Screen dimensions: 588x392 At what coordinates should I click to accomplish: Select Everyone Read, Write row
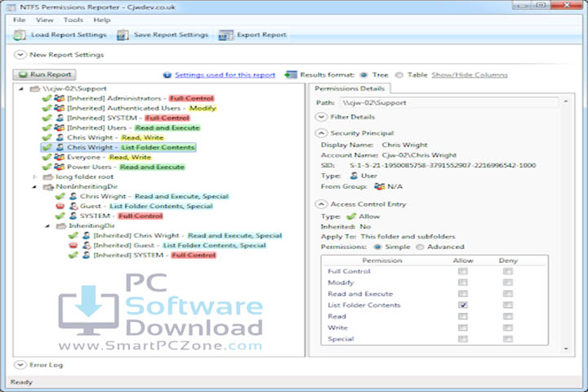(96, 157)
